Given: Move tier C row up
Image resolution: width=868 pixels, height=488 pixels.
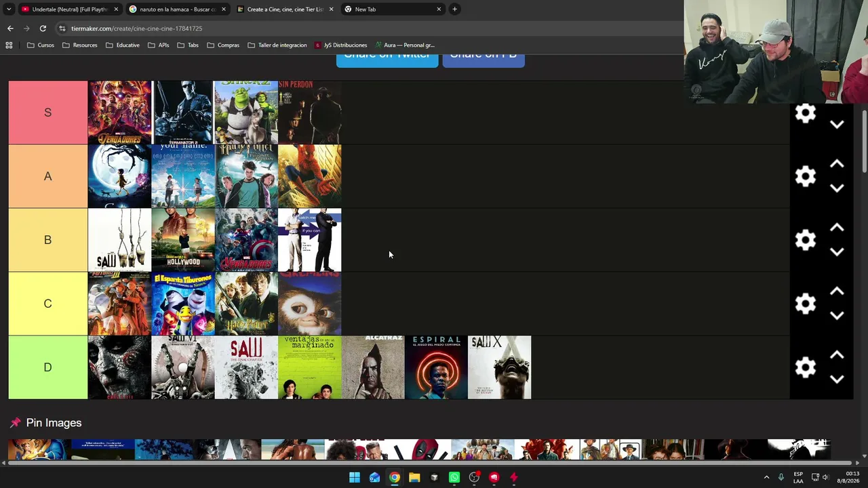Looking at the screenshot, I should pos(837,291).
